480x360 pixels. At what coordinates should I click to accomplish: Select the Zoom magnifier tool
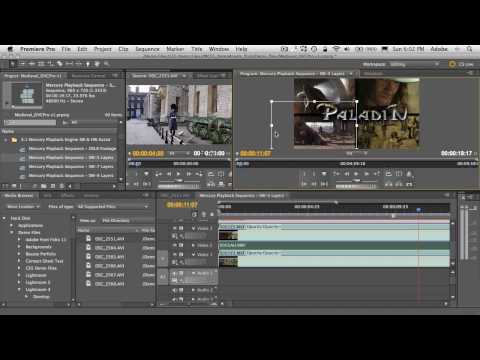[x=106, y=63]
